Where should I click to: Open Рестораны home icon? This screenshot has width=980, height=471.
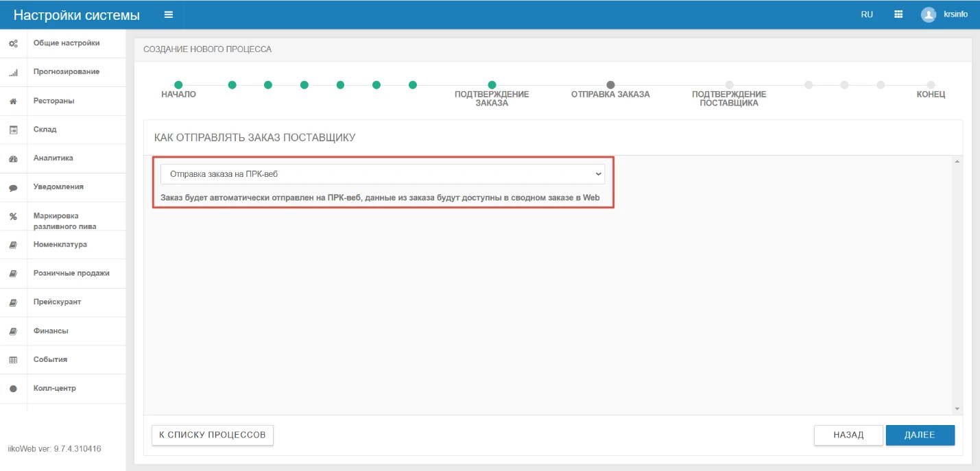point(13,101)
